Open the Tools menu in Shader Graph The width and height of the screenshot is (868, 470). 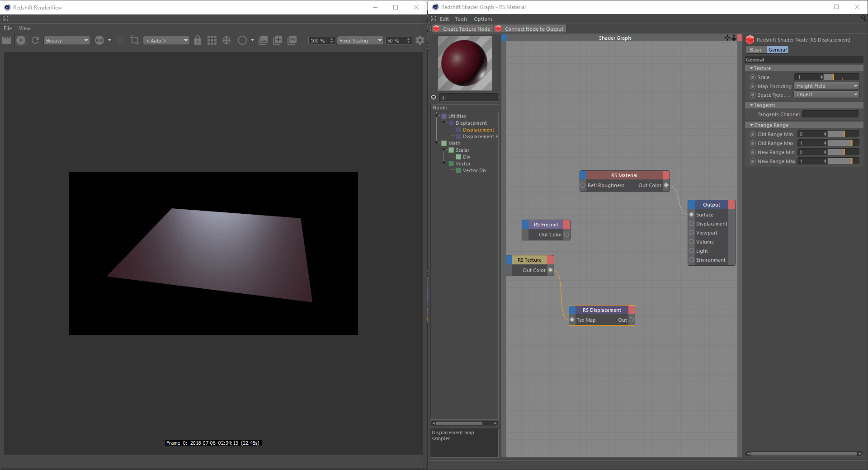coord(461,19)
